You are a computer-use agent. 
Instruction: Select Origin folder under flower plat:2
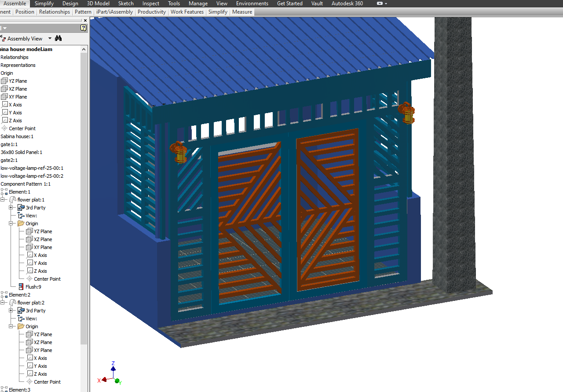coord(28,326)
